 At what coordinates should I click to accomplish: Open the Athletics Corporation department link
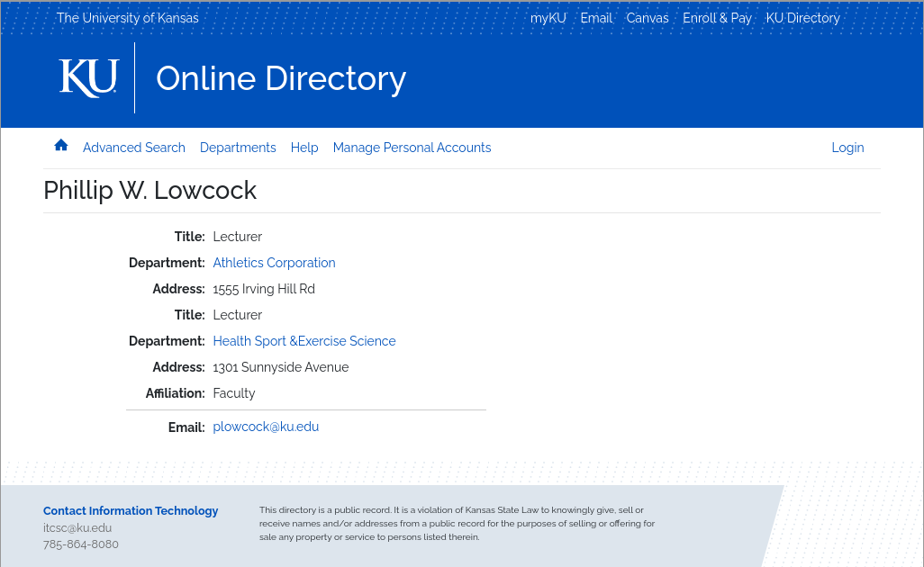pos(274,263)
